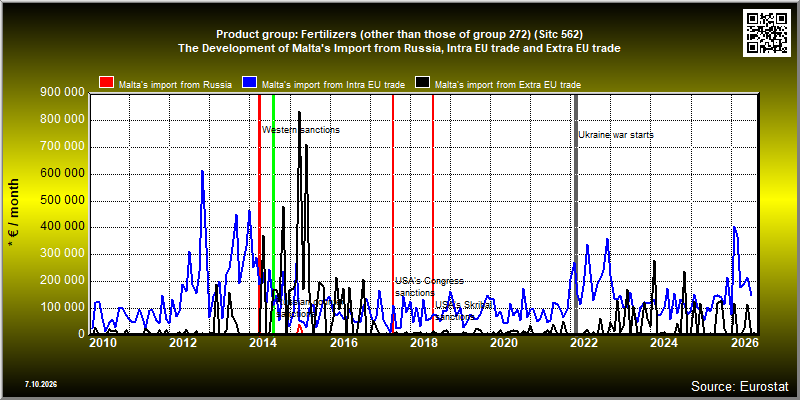The image size is (800, 400).
Task: Click the subtitle about Malta's Import development
Action: 399,48
